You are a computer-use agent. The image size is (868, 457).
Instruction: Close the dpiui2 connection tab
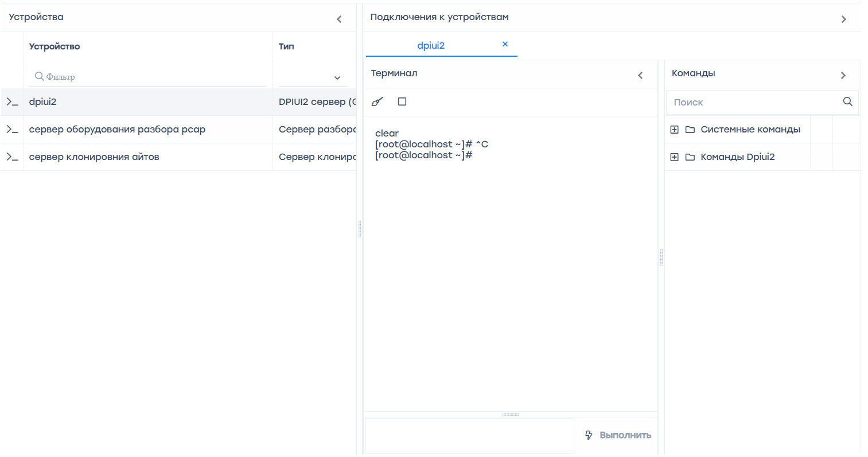coord(505,44)
